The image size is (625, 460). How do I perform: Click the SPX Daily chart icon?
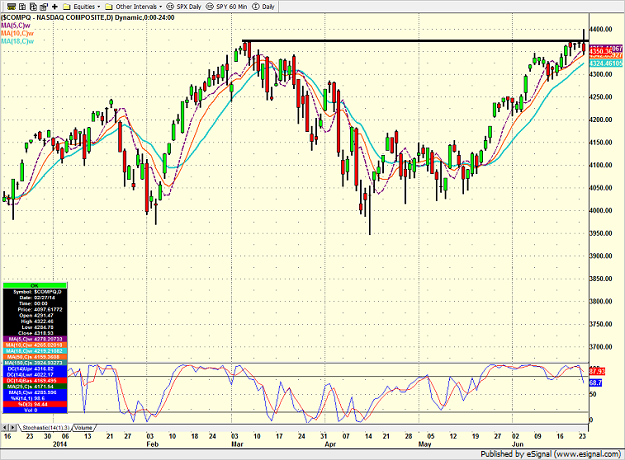point(170,7)
